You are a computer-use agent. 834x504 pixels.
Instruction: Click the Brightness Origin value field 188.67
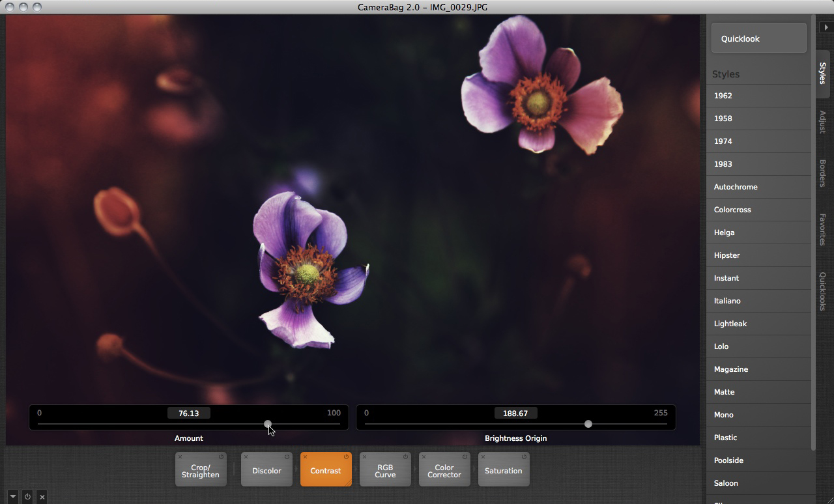tap(515, 413)
